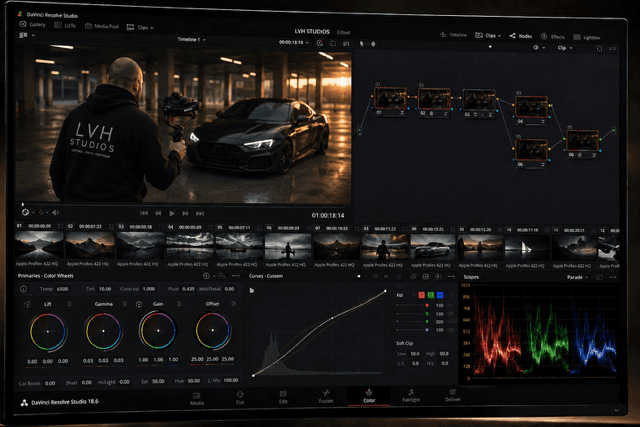Reset the Gain wheel
Image resolution: width=640 pixels, height=427 pixels.
pos(178,304)
